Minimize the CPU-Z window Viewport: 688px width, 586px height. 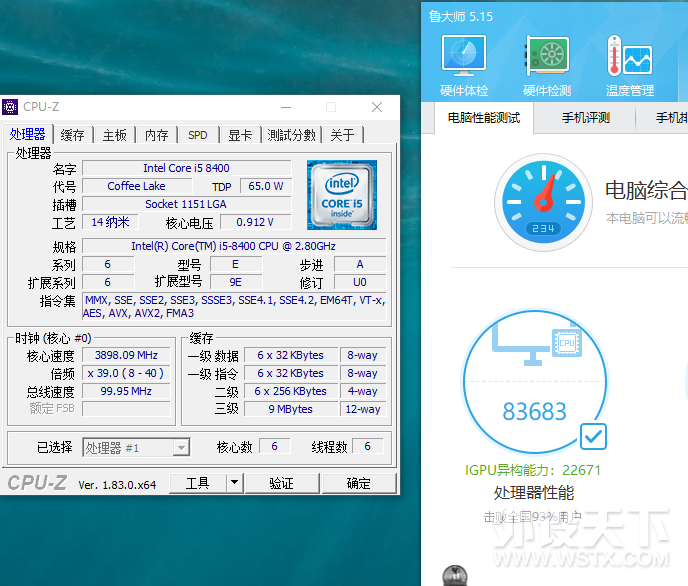[x=286, y=107]
